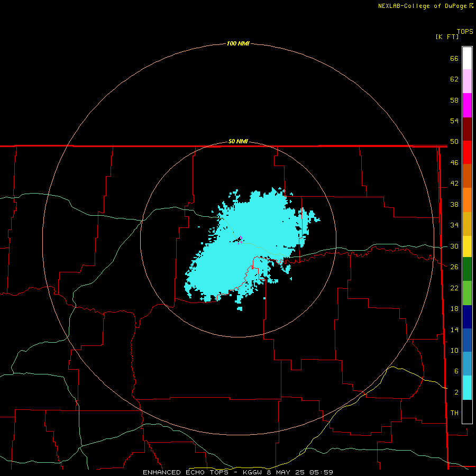
Task: Click the legend value "58"
Action: coord(454,100)
